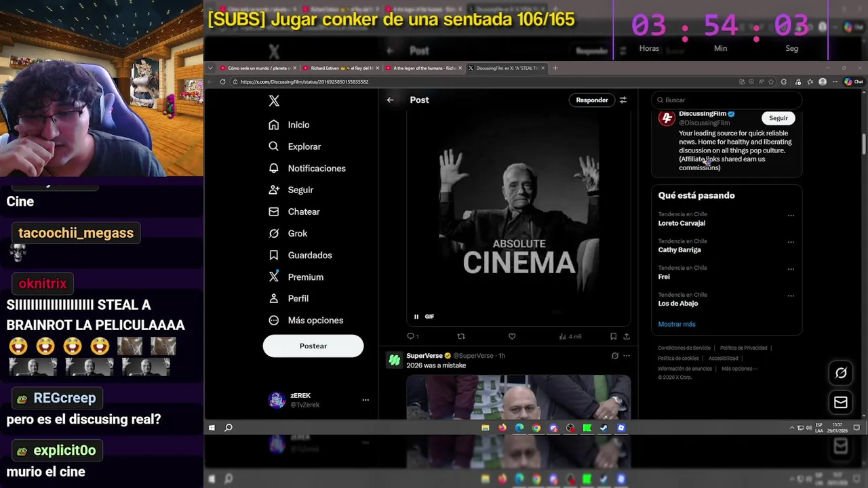The image size is (868, 488).
Task: Open Explorar in sidebar
Action: pyautogui.click(x=294, y=146)
